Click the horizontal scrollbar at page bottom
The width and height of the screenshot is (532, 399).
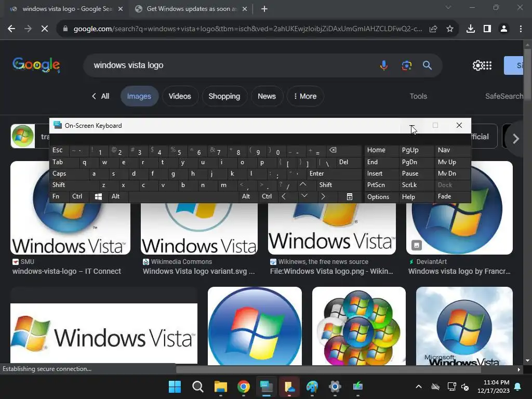328,369
